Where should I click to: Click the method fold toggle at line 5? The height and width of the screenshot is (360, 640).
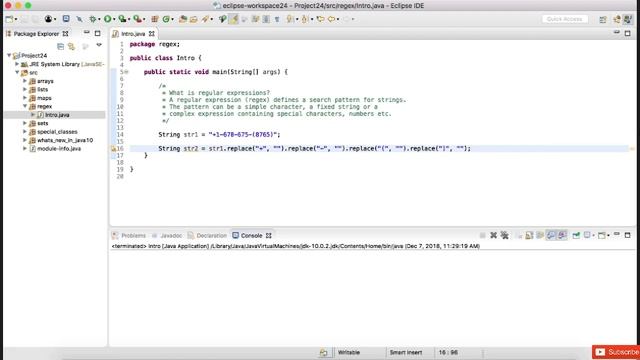127,72
